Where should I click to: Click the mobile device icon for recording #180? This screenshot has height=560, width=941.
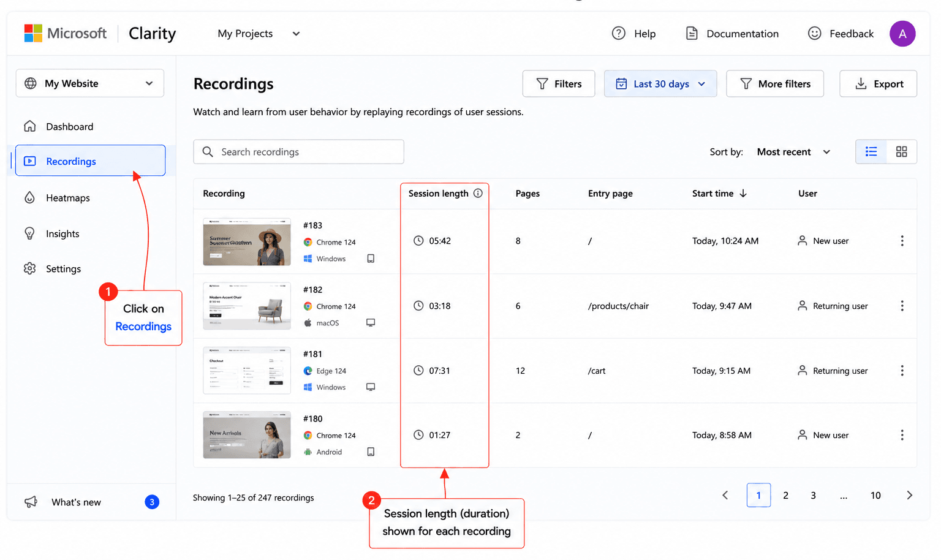(x=371, y=452)
